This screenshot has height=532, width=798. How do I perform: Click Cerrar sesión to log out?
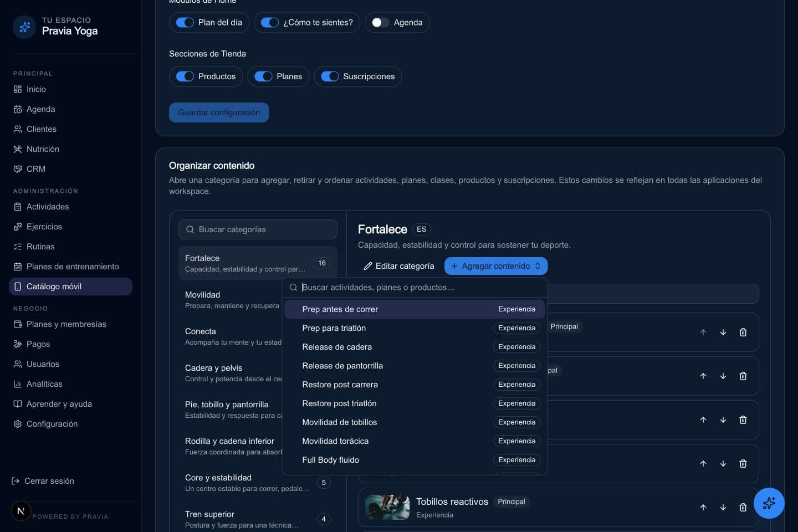tap(43, 481)
